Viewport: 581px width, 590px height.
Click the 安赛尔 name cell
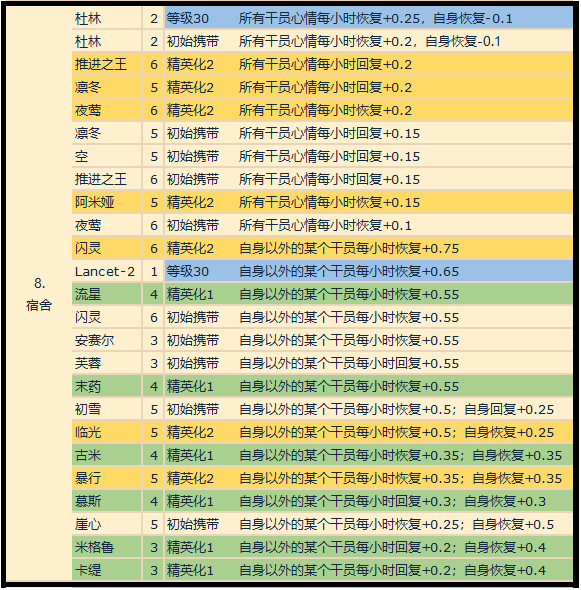[107, 340]
